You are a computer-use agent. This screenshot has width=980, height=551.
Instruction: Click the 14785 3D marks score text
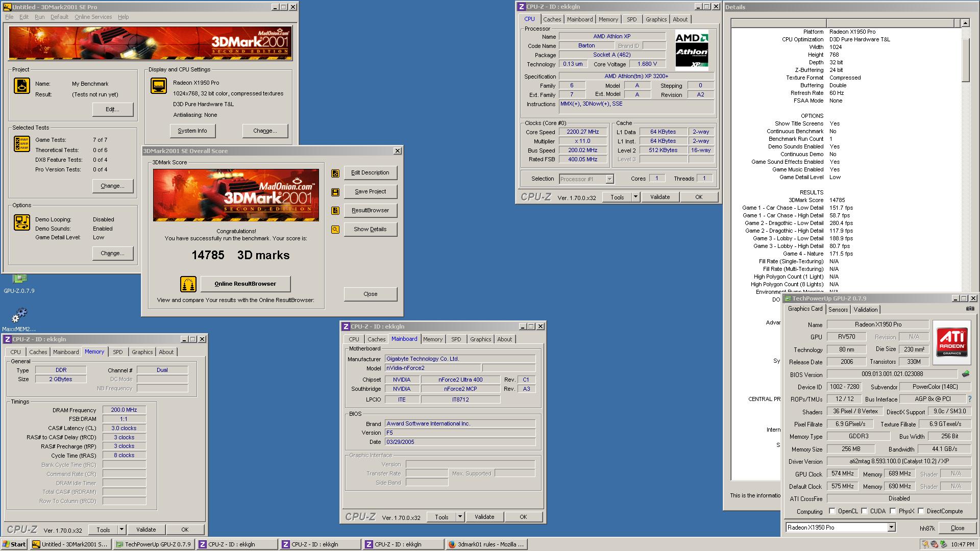tap(240, 255)
